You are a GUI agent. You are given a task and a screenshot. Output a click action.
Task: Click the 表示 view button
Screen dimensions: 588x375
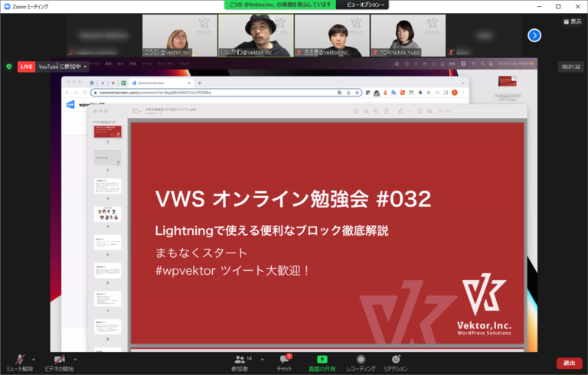click(573, 21)
